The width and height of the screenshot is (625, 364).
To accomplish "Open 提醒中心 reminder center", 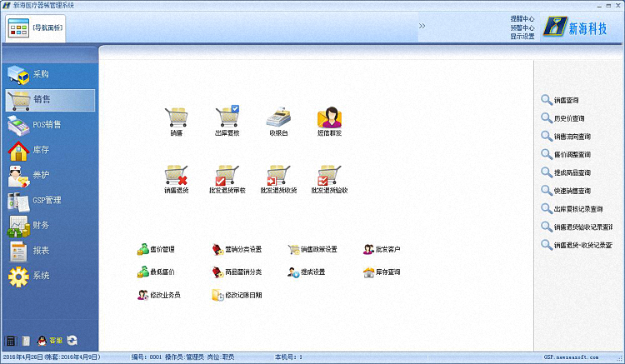I will pyautogui.click(x=522, y=18).
